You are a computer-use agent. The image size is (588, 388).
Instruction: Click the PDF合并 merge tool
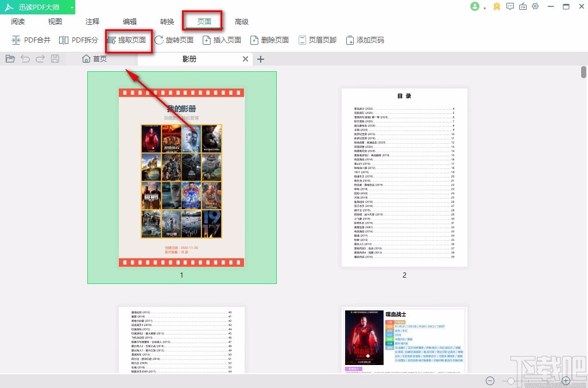pos(31,40)
